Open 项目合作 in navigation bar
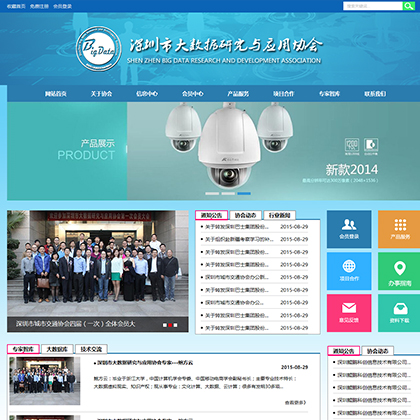420x420 pixels. pyautogui.click(x=284, y=94)
